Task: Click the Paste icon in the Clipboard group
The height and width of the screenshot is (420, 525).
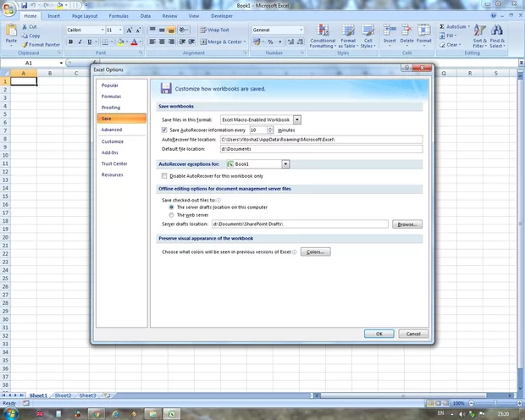Action: click(11, 36)
